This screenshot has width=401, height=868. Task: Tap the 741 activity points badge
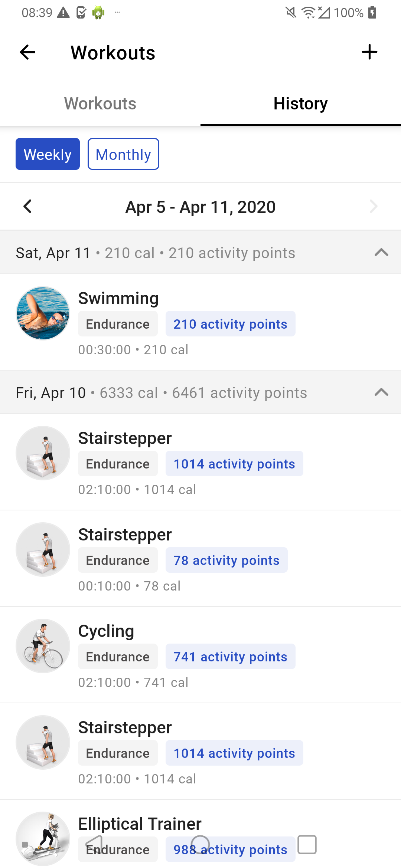point(230,657)
